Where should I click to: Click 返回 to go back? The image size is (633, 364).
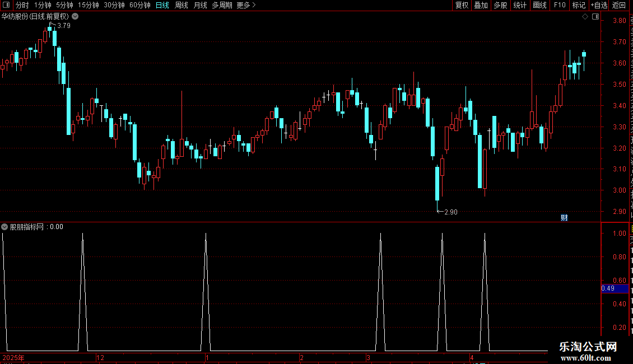click(x=619, y=5)
